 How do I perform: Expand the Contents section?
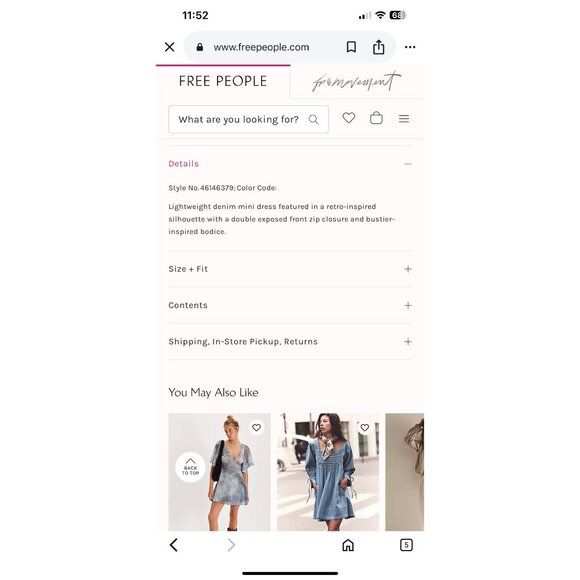[290, 305]
